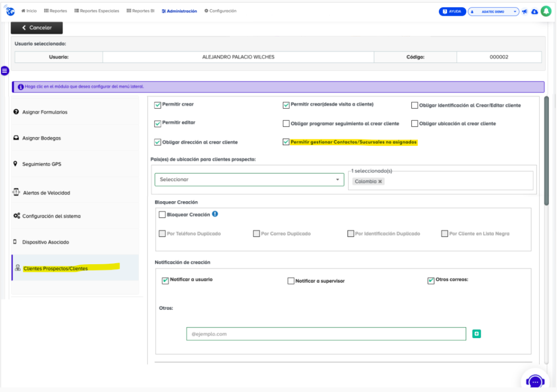This screenshot has height=392, width=557.
Task: Open the ADATEC DEMO account dropdown
Action: [493, 12]
